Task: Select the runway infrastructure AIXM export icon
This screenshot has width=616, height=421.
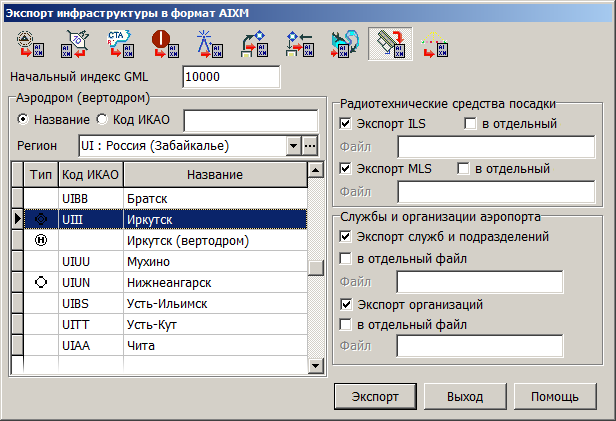Action: (390, 44)
